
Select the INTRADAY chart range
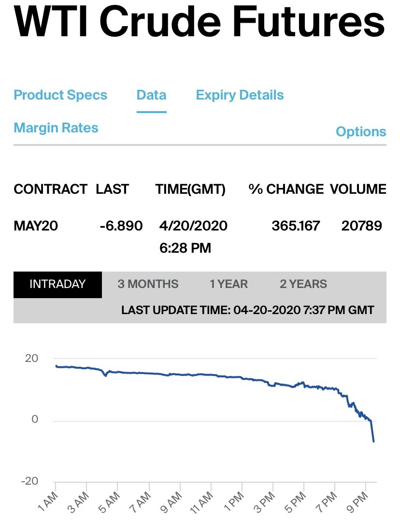57,284
